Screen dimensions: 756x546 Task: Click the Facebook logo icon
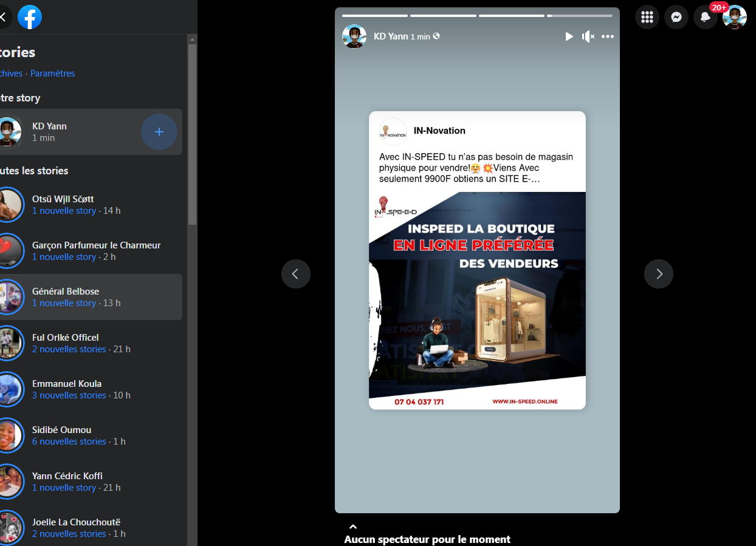30,17
